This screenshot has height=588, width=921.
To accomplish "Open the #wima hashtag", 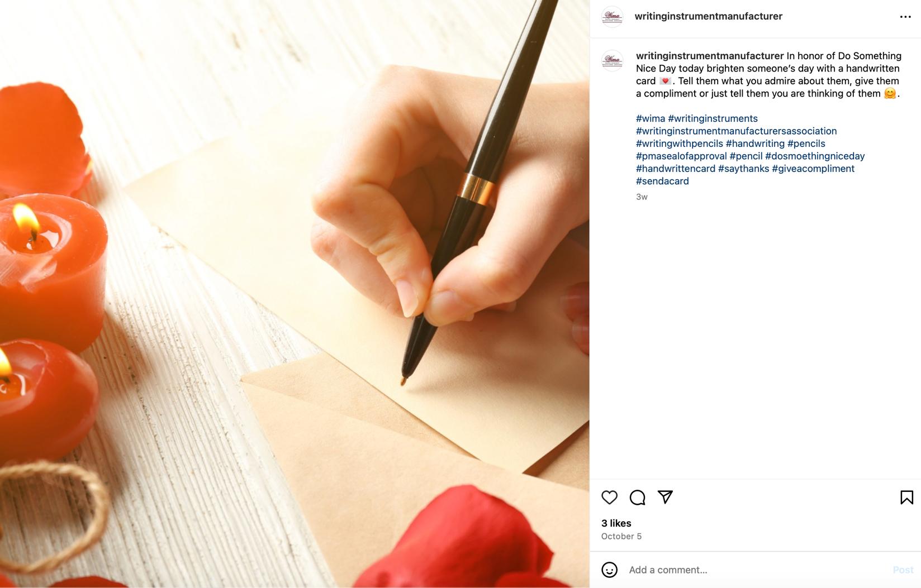I will (651, 118).
